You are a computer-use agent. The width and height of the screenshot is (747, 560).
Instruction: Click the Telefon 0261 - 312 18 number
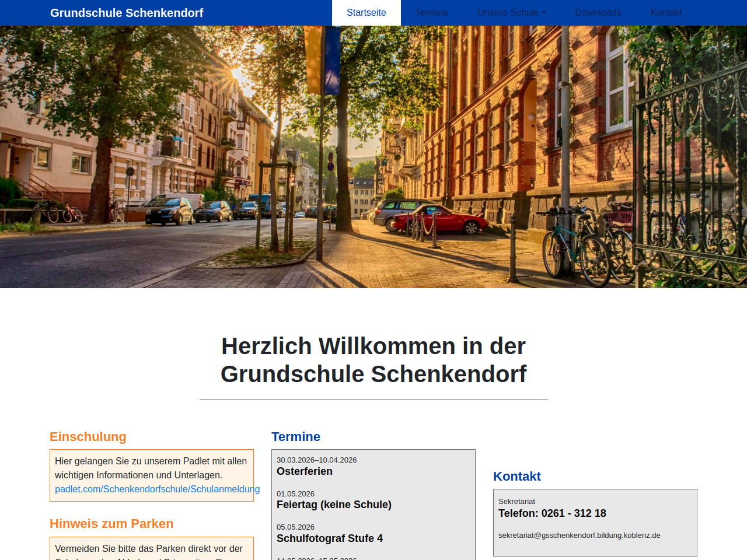(x=552, y=513)
